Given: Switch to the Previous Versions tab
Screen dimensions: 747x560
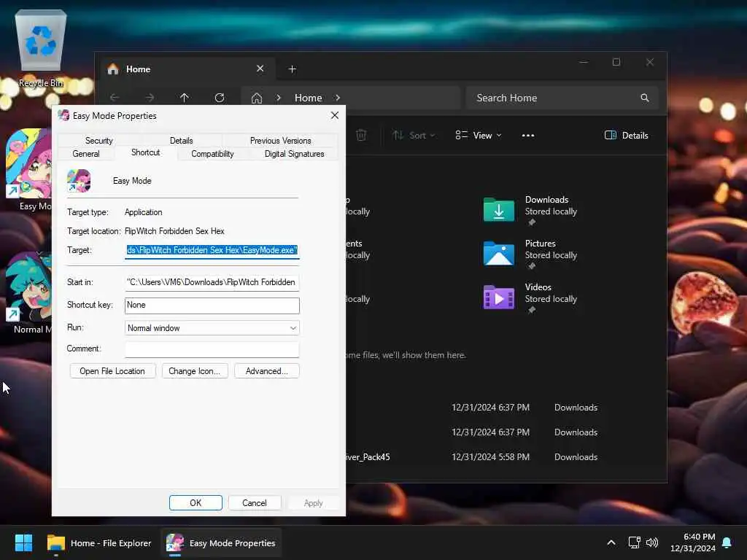Looking at the screenshot, I should tap(280, 141).
